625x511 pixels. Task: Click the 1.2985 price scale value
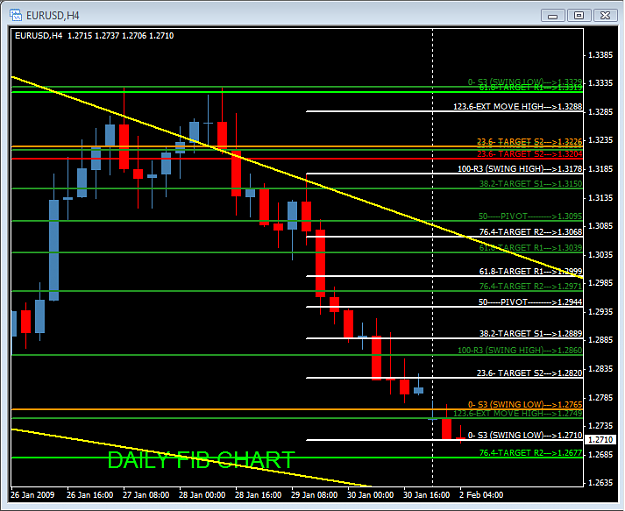point(601,283)
